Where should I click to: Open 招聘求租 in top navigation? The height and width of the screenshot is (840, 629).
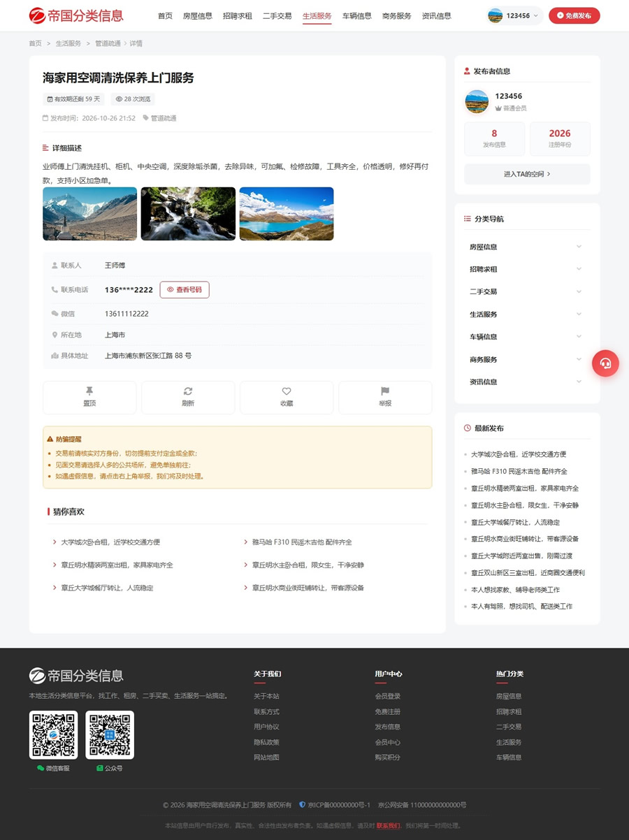point(238,15)
